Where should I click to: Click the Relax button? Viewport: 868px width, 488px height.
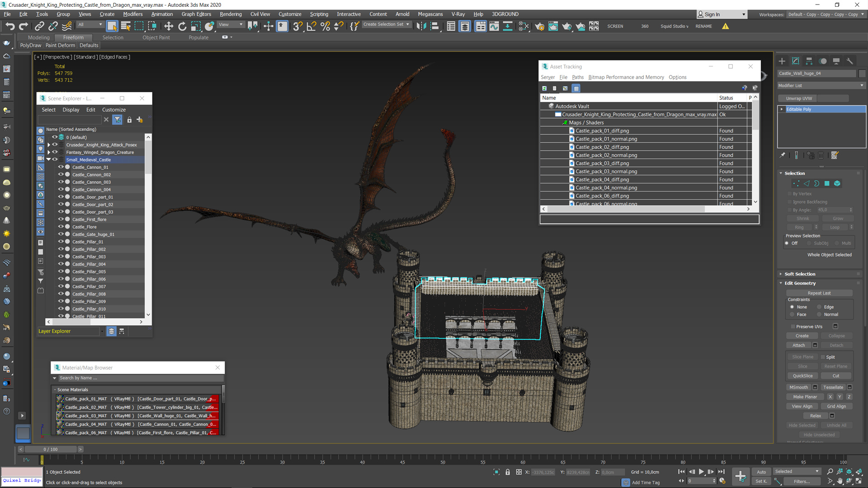(816, 416)
